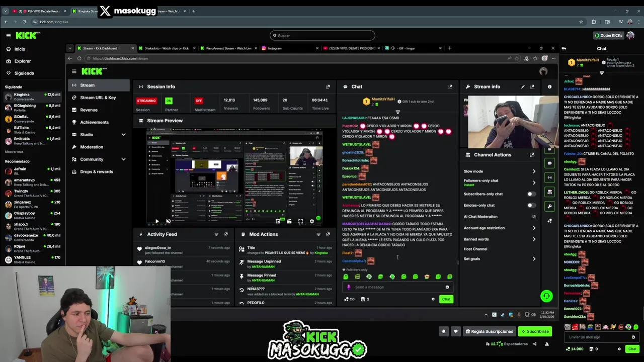The width and height of the screenshot is (644, 362).
Task: Click in the Buscar search field
Action: pos(323,36)
